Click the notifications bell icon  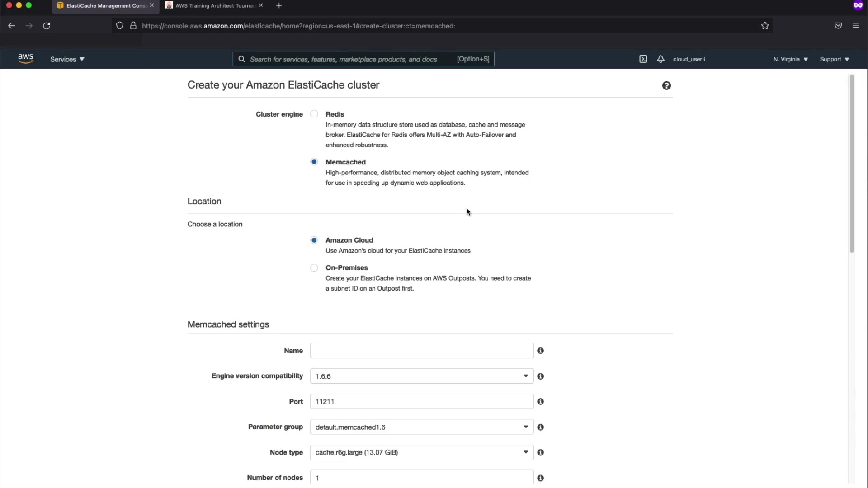click(x=660, y=59)
